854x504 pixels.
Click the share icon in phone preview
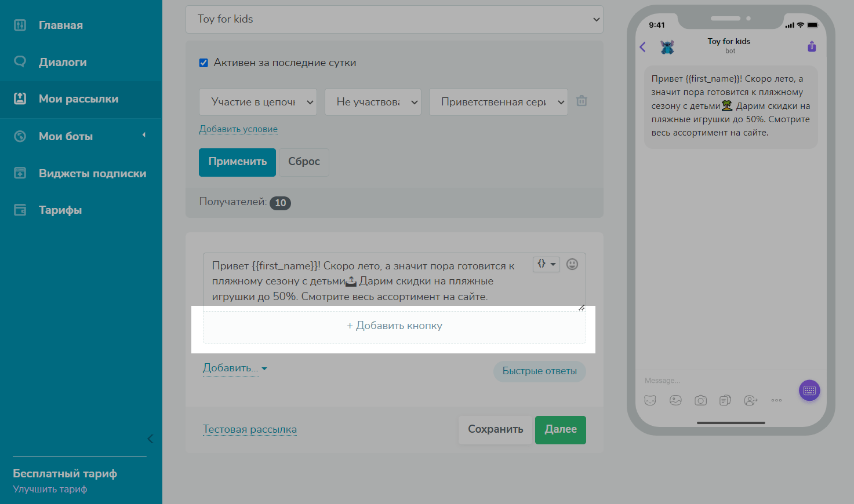pos(812,47)
